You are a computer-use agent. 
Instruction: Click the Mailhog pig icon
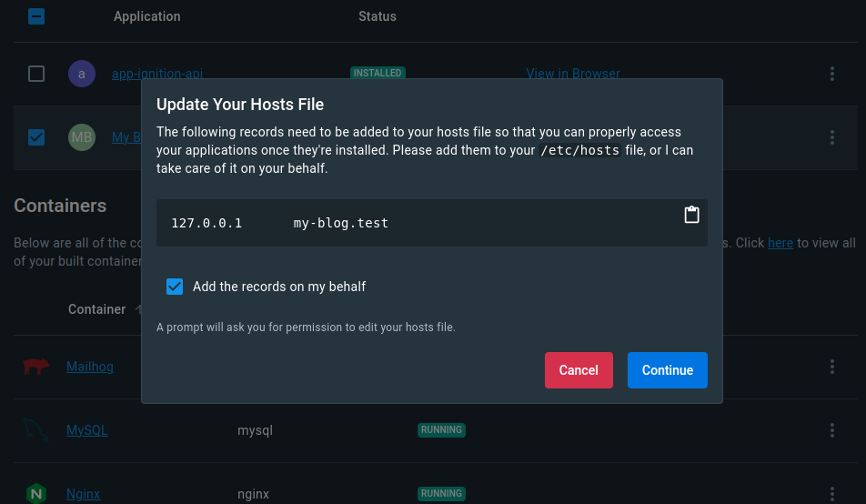pos(36,367)
